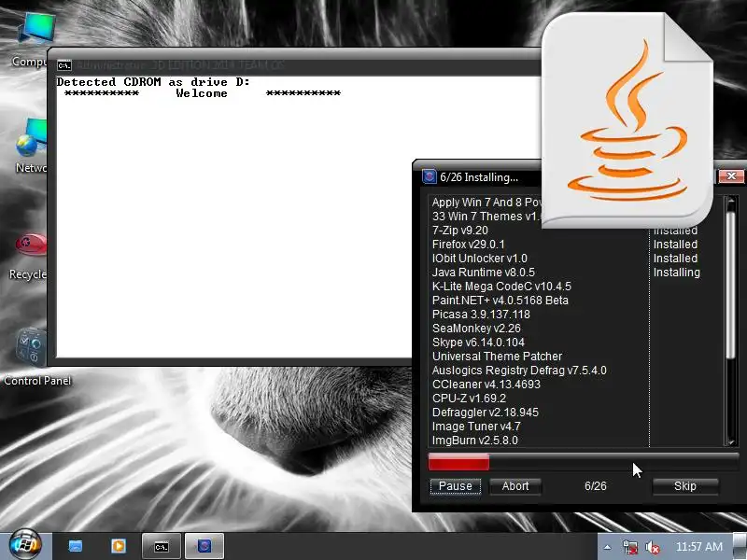Click Show Desktop strip at taskbar end
The width and height of the screenshot is (747, 560).
coord(740,546)
